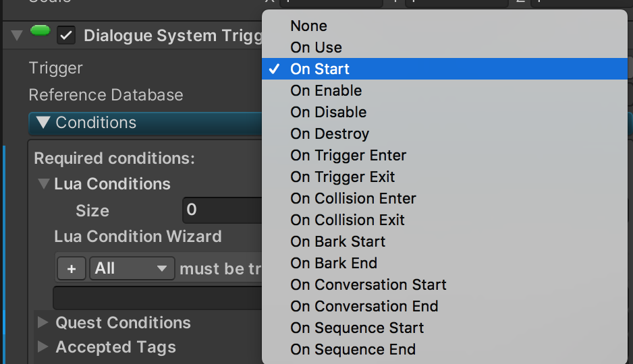Collapse the Conditions foldout header
The width and height of the screenshot is (633, 364).
click(44, 123)
